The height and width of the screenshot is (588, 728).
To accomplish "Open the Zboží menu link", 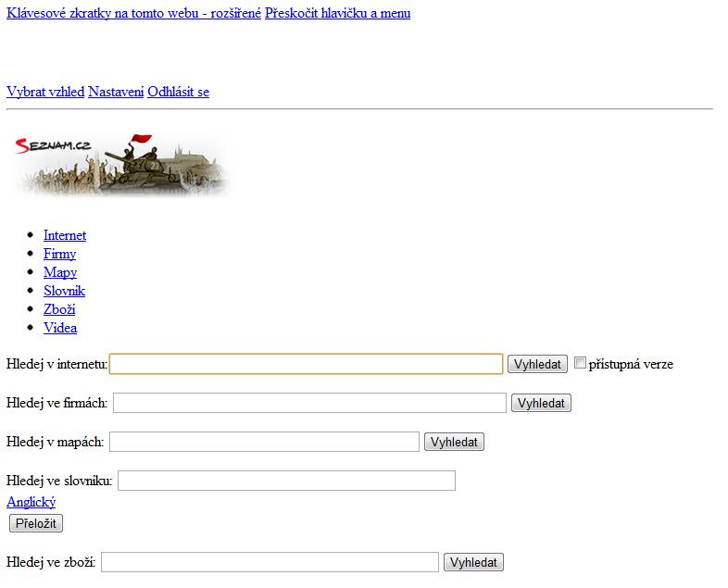I will pyautogui.click(x=59, y=309).
